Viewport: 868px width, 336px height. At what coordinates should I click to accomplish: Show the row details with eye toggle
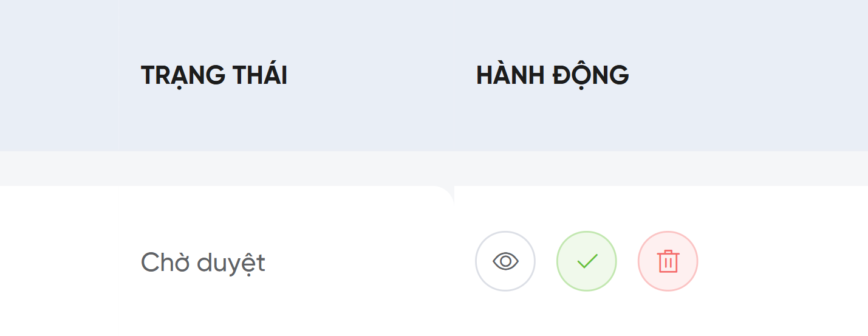point(505,261)
